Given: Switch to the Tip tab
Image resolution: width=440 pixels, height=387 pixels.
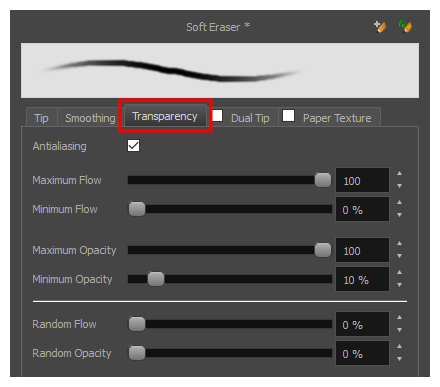Looking at the screenshot, I should pos(41,118).
